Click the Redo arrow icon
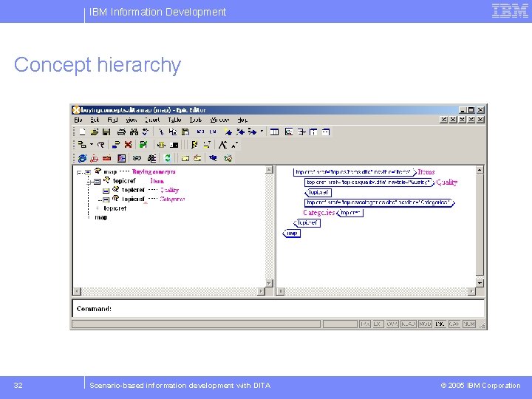The height and width of the screenshot is (399, 532). click(213, 132)
